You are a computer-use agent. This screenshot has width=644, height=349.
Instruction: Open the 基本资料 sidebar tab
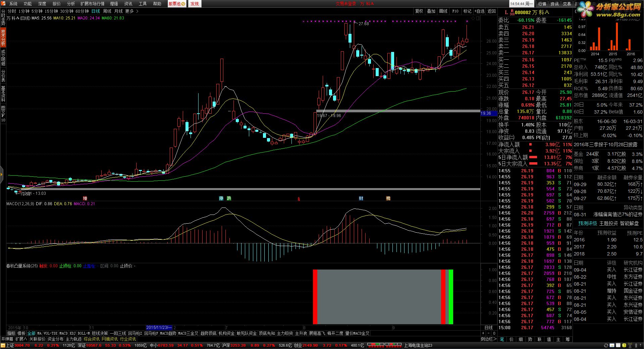tap(3, 94)
